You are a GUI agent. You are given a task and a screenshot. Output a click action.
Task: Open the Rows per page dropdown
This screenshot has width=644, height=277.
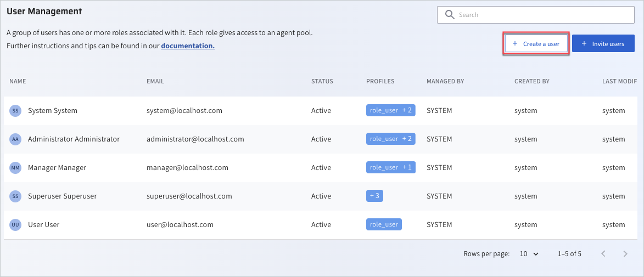point(529,254)
